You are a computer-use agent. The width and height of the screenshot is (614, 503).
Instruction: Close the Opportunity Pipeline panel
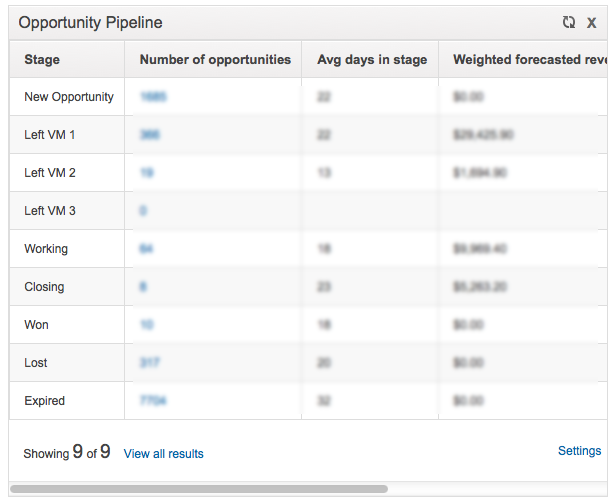[591, 23]
